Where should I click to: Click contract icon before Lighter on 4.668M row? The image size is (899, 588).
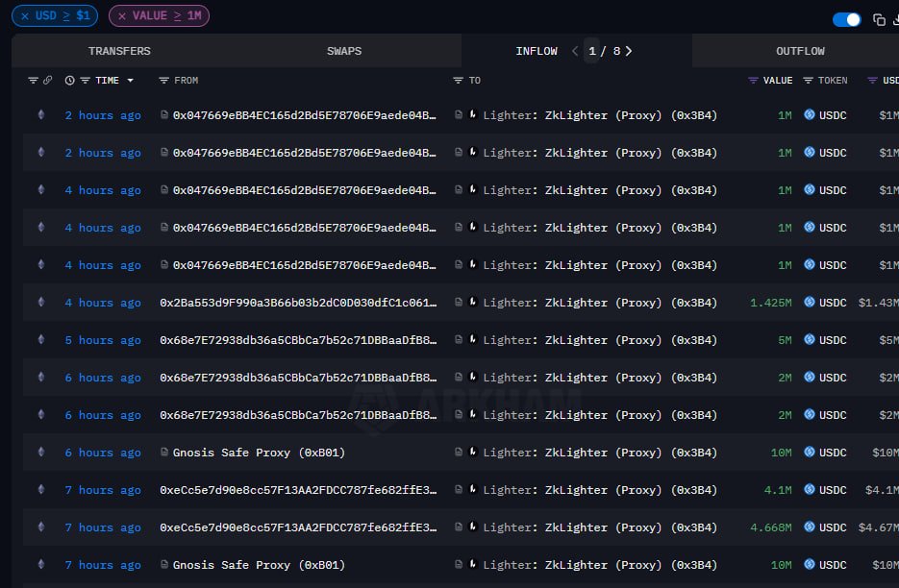pyautogui.click(x=458, y=527)
